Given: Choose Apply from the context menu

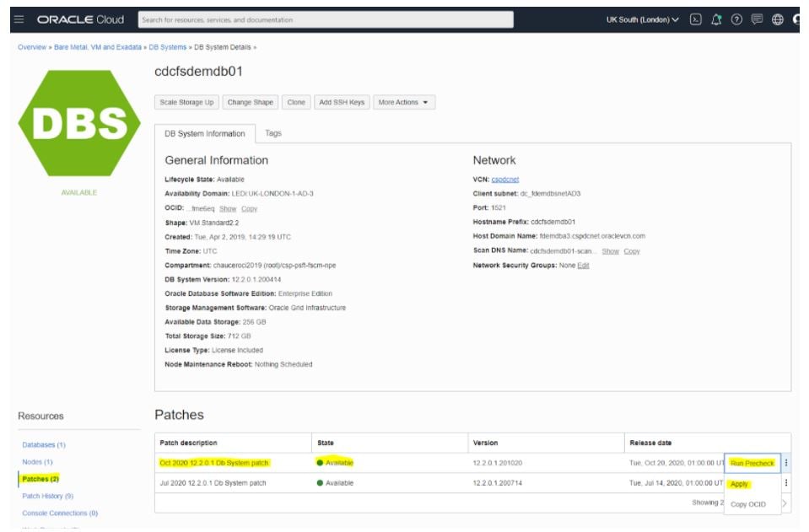Looking at the screenshot, I should [739, 484].
